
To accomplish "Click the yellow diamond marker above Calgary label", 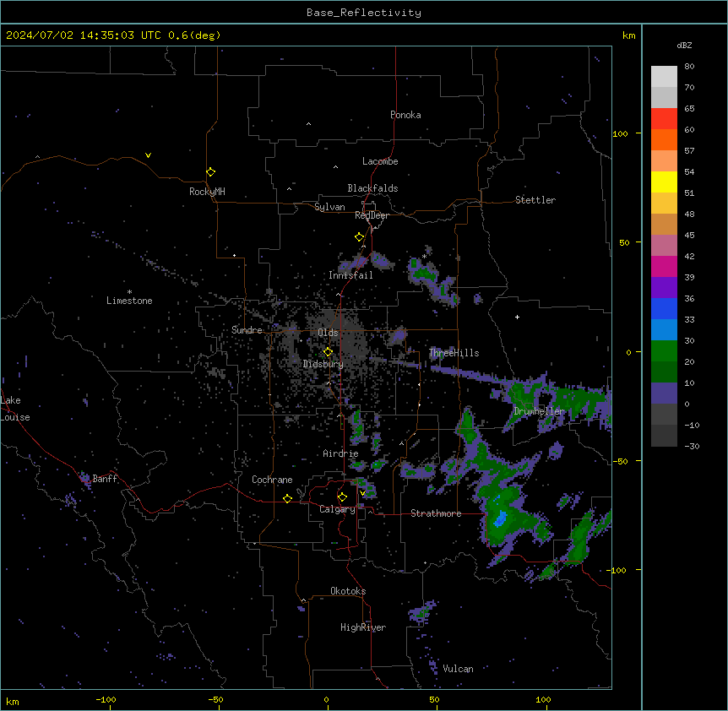I will pyautogui.click(x=342, y=497).
